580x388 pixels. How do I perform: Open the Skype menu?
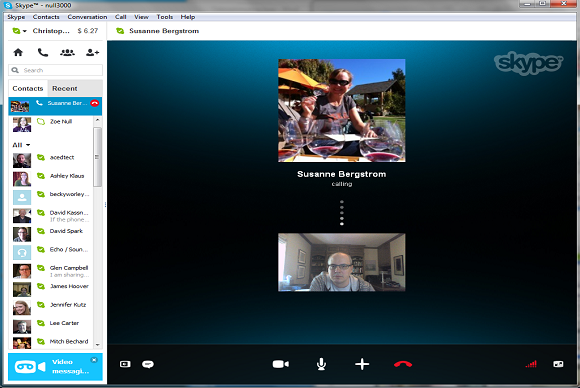(x=16, y=17)
